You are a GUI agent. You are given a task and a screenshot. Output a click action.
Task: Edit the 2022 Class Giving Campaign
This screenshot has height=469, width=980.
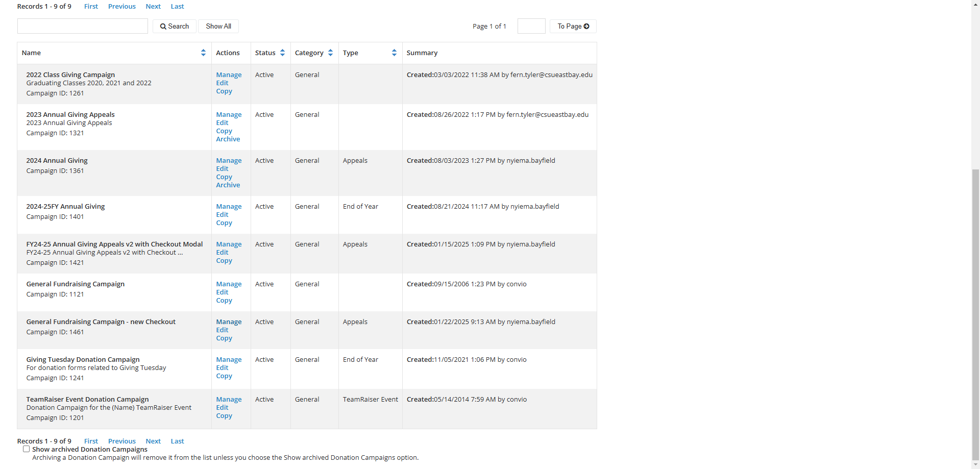(222, 83)
